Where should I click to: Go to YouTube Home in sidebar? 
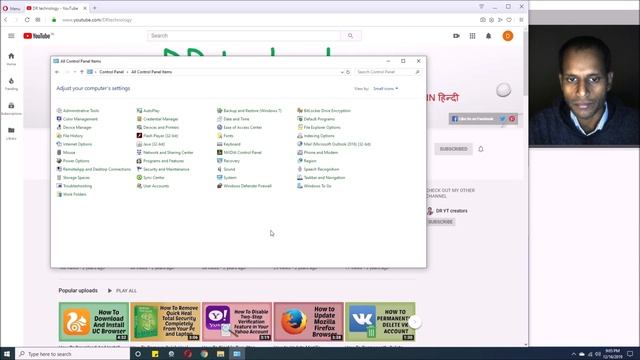pyautogui.click(x=11, y=59)
